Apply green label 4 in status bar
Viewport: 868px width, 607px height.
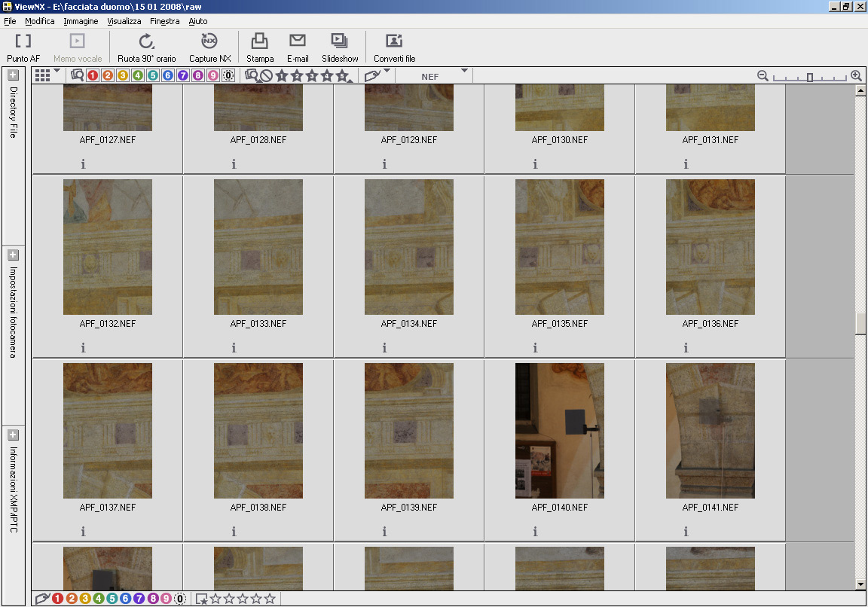click(x=99, y=599)
